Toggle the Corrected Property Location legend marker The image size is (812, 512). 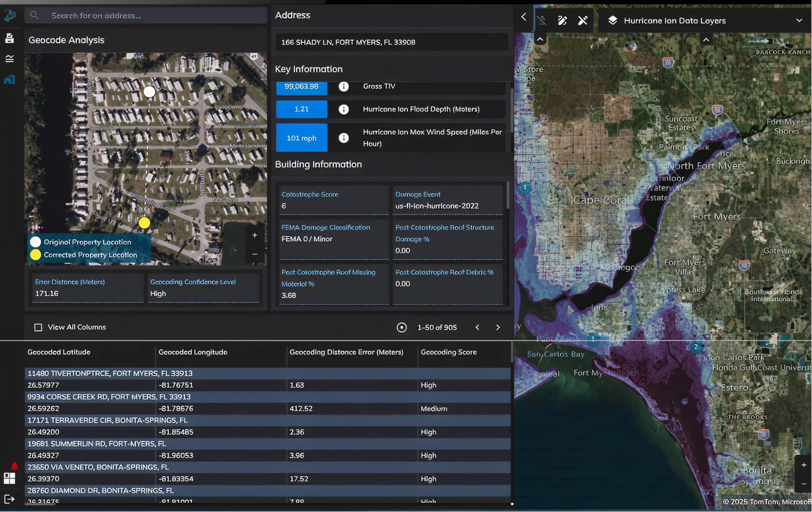(x=36, y=255)
